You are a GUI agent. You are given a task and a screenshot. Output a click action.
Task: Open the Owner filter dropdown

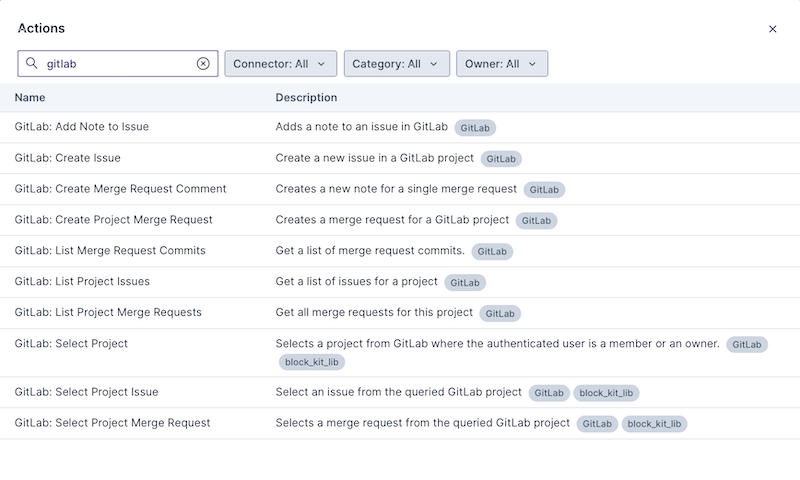pyautogui.click(x=502, y=64)
